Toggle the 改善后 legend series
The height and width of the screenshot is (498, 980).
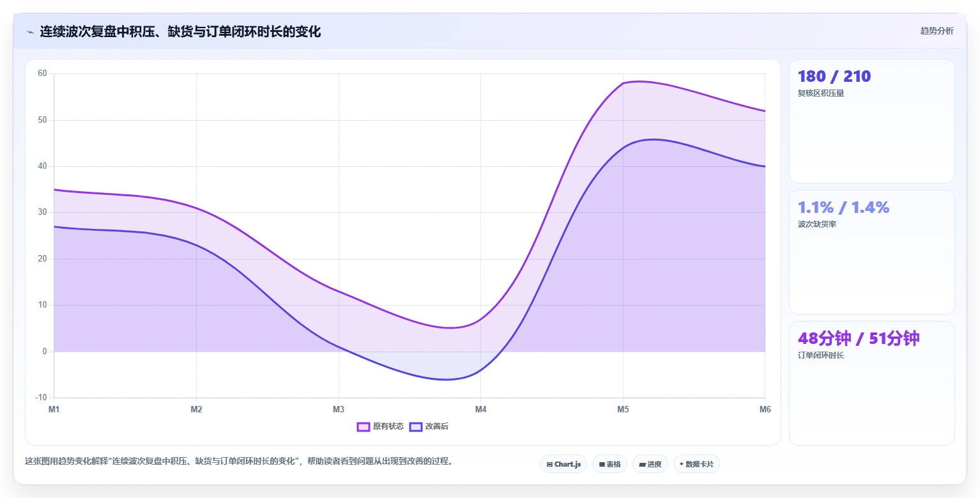[x=429, y=426]
